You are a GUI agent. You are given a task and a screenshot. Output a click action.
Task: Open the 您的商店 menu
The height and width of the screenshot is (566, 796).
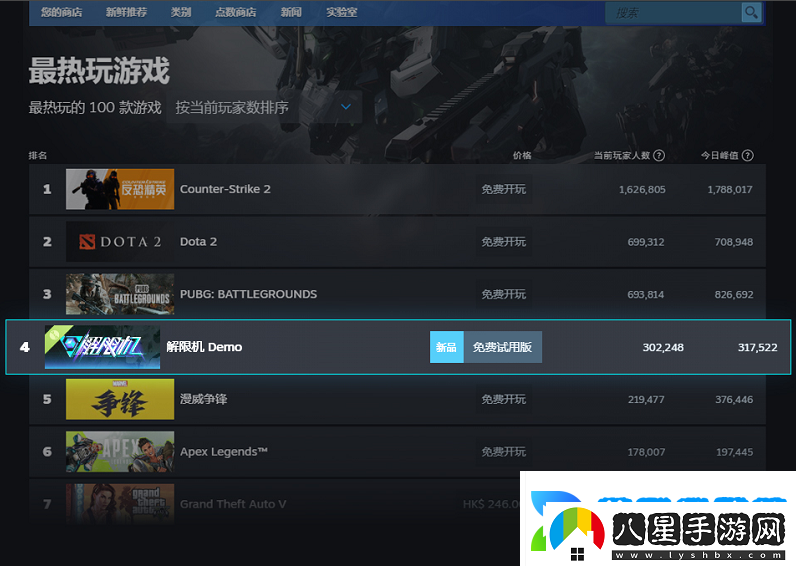click(x=61, y=12)
